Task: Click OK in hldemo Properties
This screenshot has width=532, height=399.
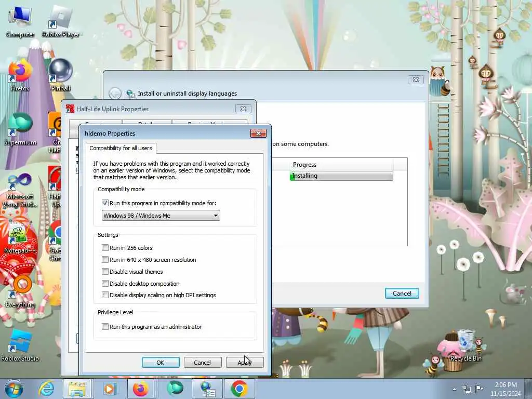Action: [161, 362]
